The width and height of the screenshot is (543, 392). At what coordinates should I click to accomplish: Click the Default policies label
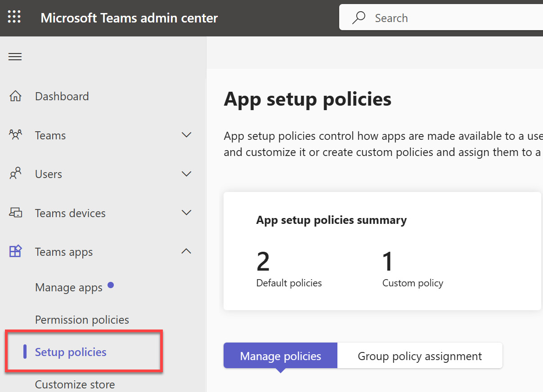[289, 283]
